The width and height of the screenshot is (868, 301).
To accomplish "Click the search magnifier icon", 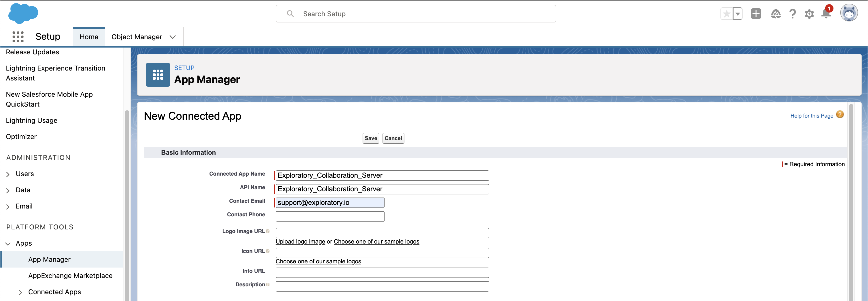I will [290, 14].
